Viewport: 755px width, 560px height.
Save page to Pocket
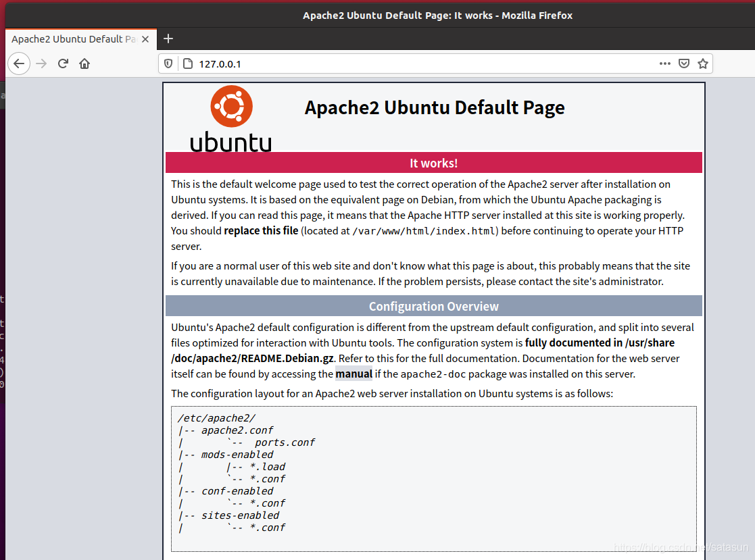[x=684, y=63]
